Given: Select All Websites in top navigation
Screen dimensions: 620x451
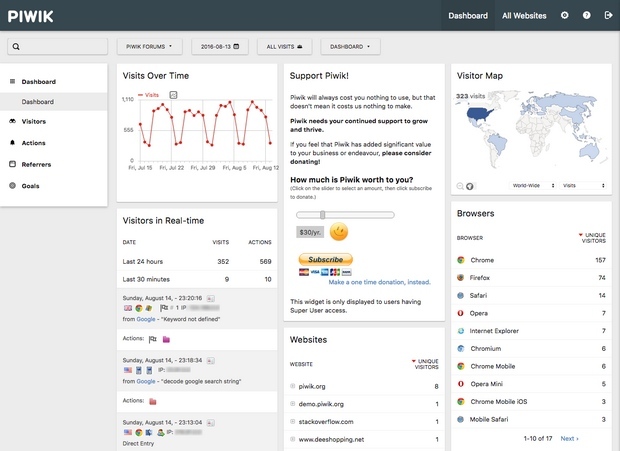Looking at the screenshot, I should [524, 16].
